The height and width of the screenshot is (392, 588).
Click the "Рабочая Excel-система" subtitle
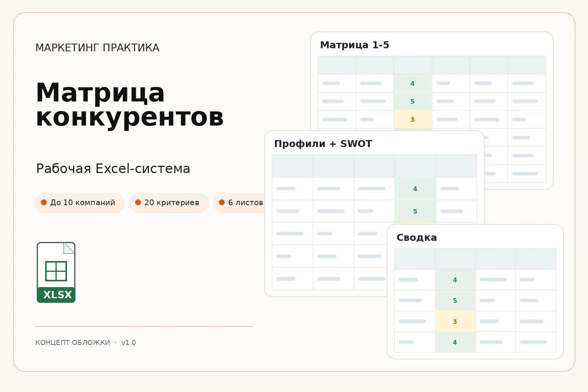tap(113, 168)
